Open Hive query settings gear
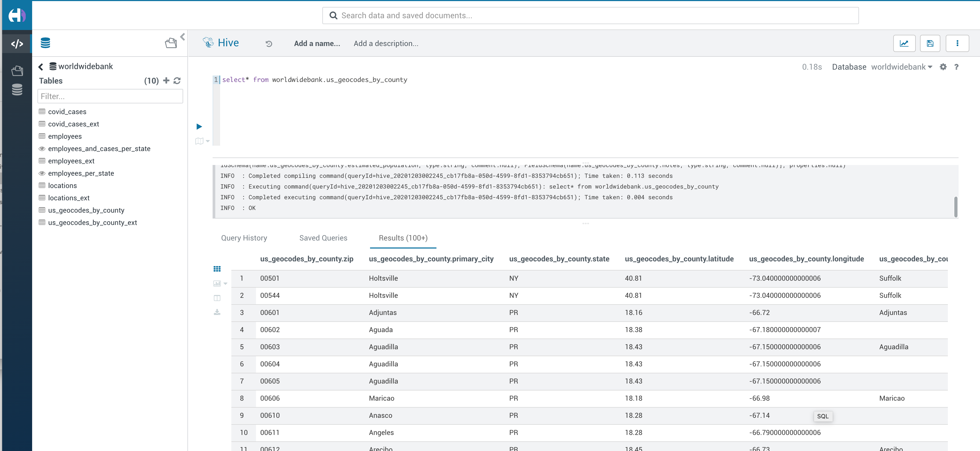Screen dimensions: 980x451 coord(944,67)
